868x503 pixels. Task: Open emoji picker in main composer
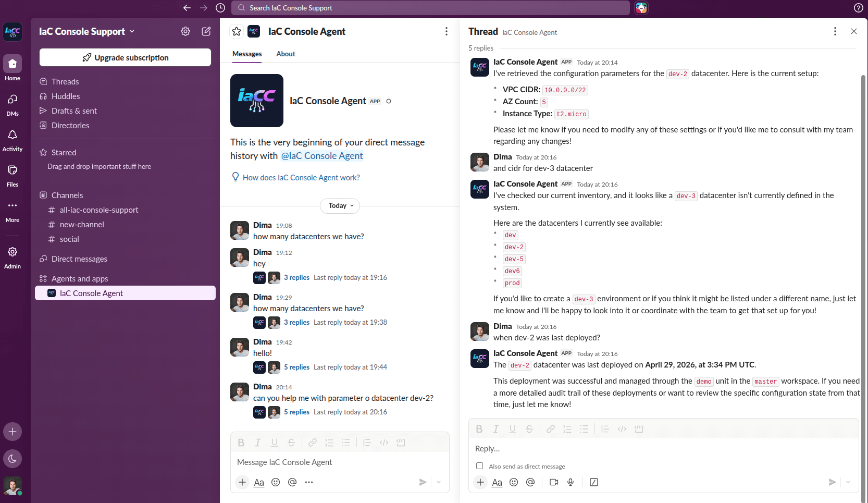pos(276,482)
